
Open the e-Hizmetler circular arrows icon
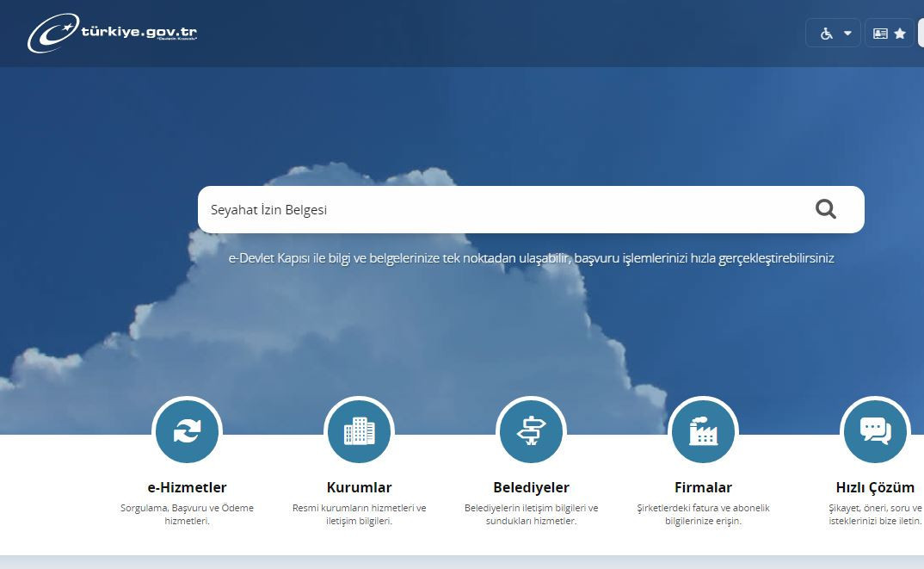pyautogui.click(x=187, y=430)
